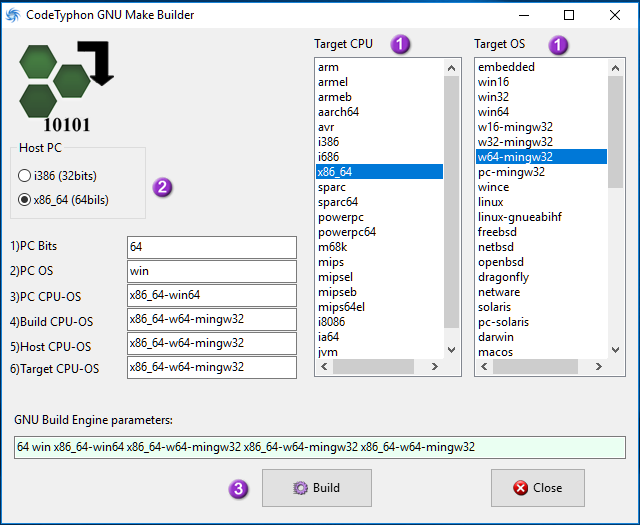
Task: Click Target CPU horizontal scroll-right arrow
Action: tap(435, 367)
